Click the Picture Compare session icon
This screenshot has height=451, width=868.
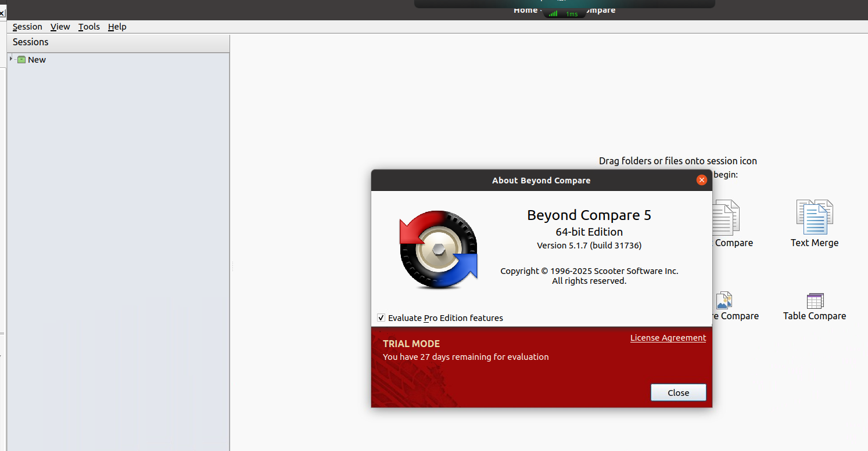724,301
